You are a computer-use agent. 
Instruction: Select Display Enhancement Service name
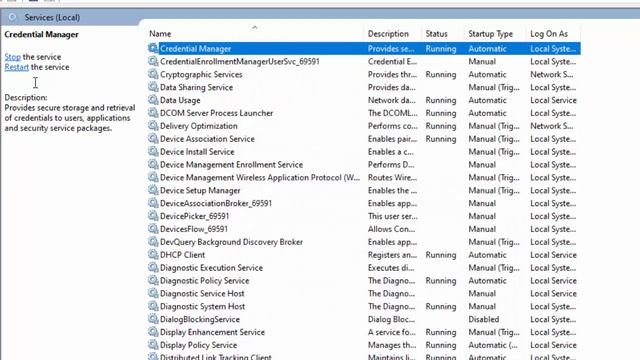coord(212,332)
